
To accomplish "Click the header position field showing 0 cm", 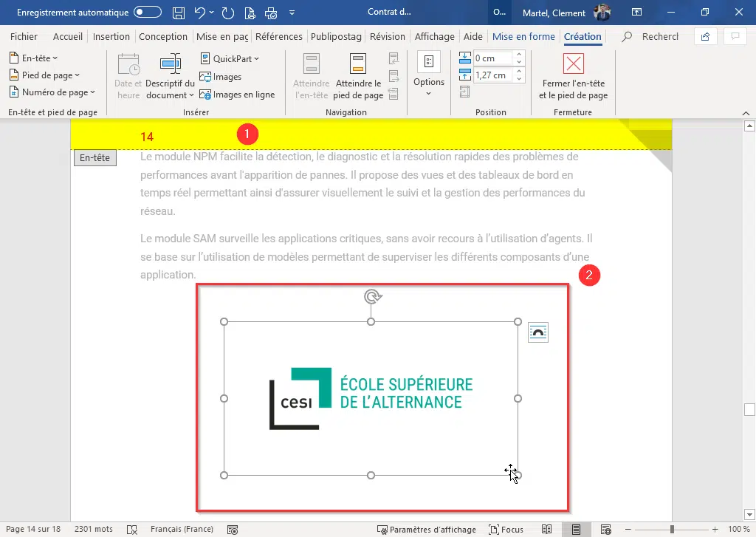I will 492,58.
